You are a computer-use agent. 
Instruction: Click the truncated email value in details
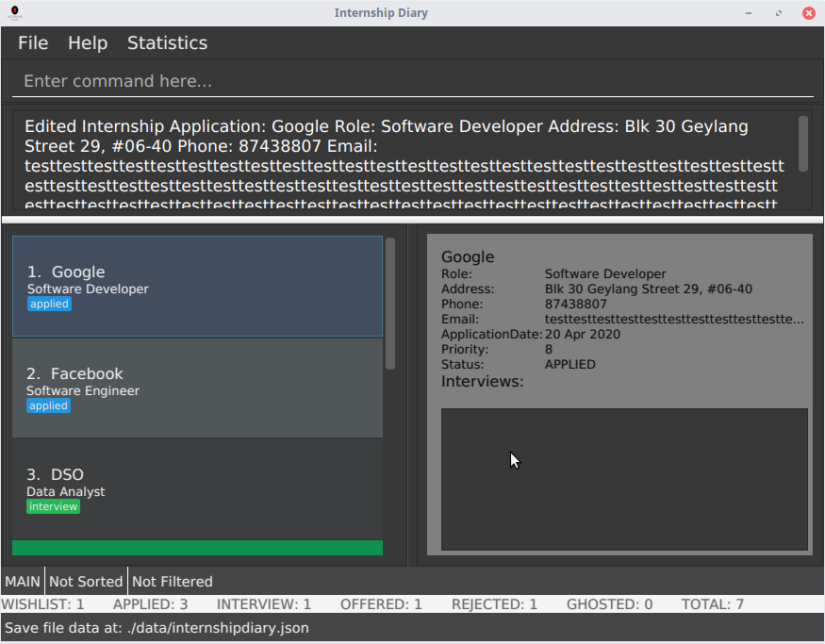click(674, 319)
